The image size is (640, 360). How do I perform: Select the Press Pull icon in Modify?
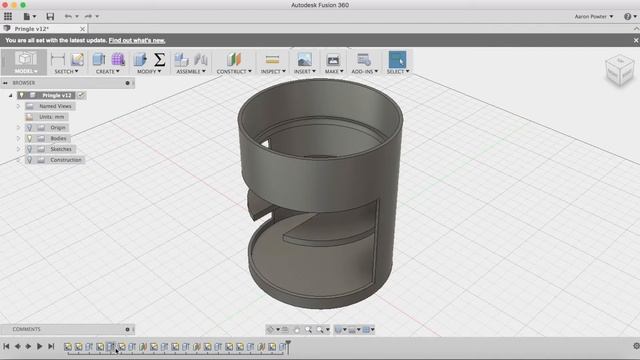point(140,60)
